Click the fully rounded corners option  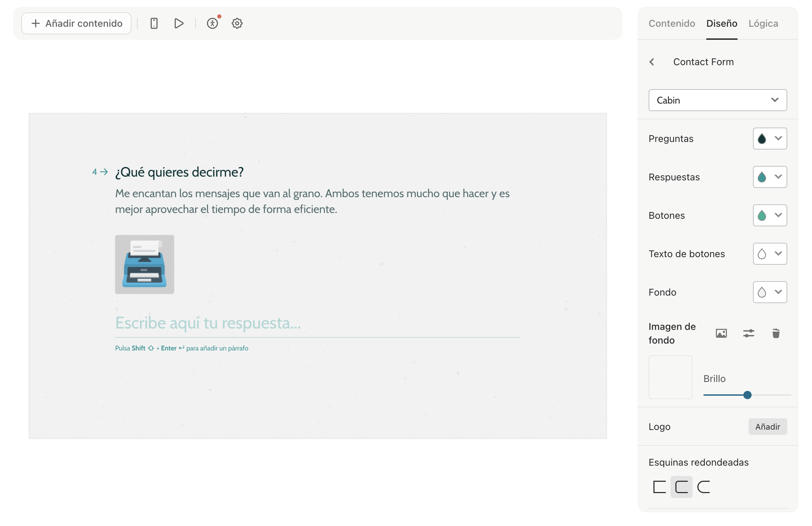click(x=703, y=487)
